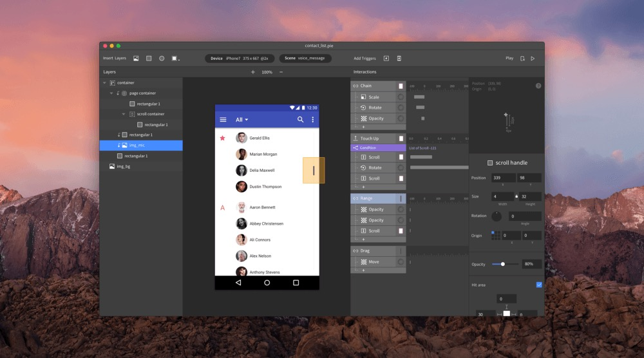Adjust the Opacity slider handle
Screen dimensions: 644x358
click(x=503, y=264)
